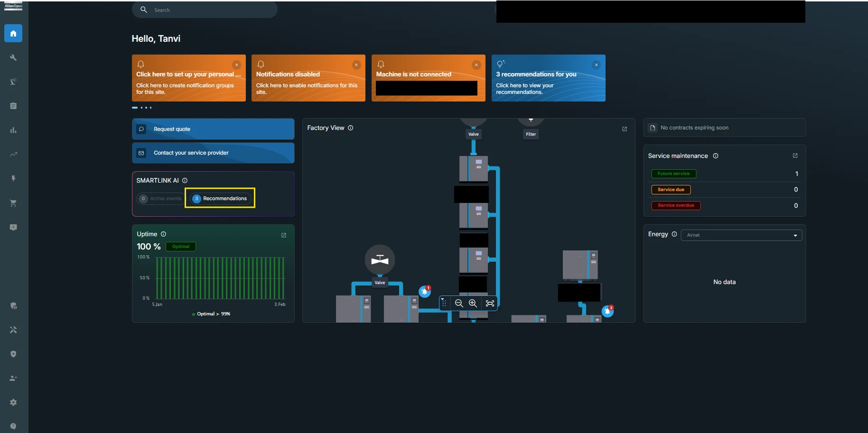The height and width of the screenshot is (433, 868).
Task: Open the add user sidebar icon
Action: 13,378
